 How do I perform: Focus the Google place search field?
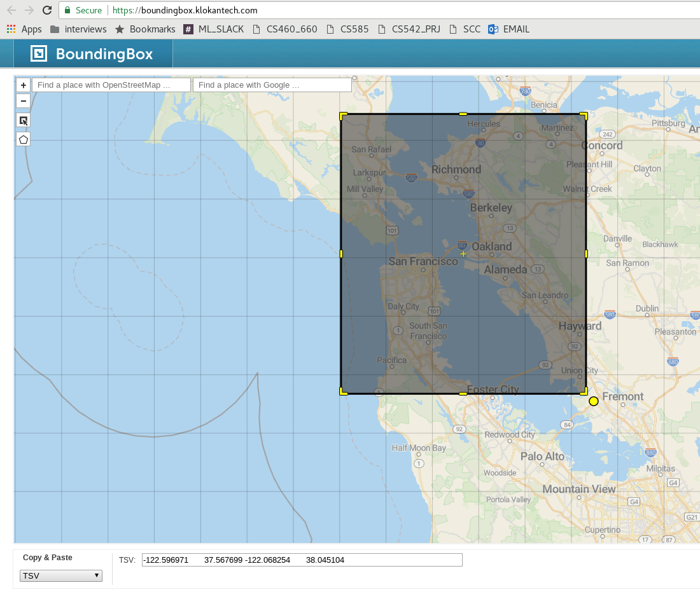272,85
